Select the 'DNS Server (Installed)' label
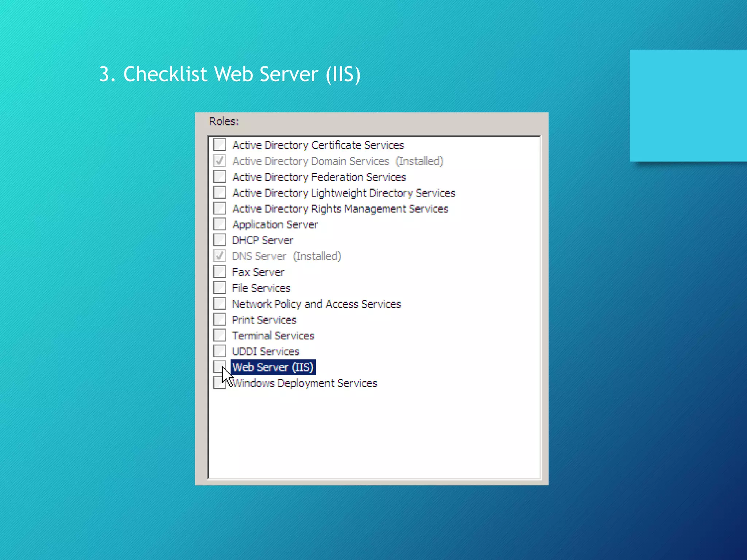This screenshot has height=560, width=747. [x=287, y=256]
